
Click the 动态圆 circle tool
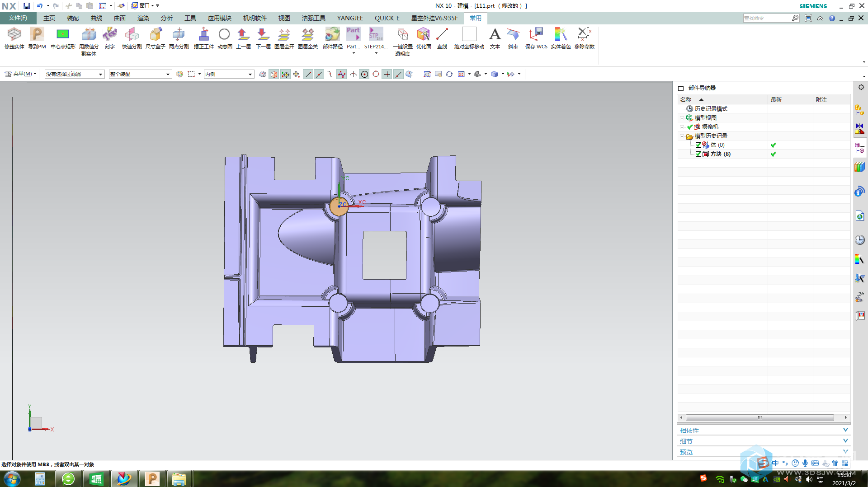pos(225,34)
